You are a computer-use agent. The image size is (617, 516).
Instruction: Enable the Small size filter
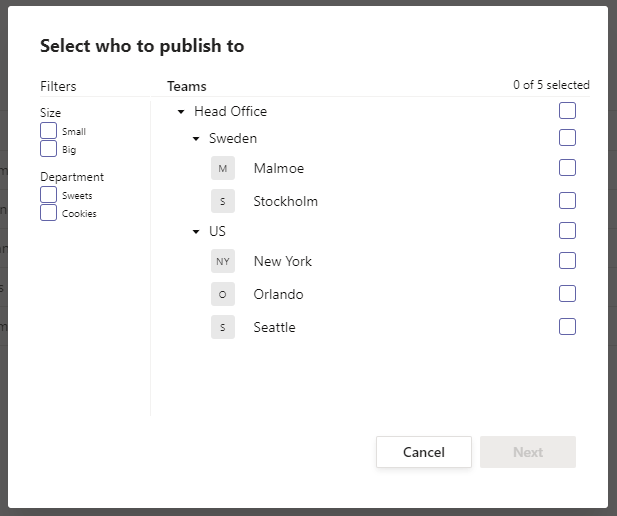pos(48,131)
